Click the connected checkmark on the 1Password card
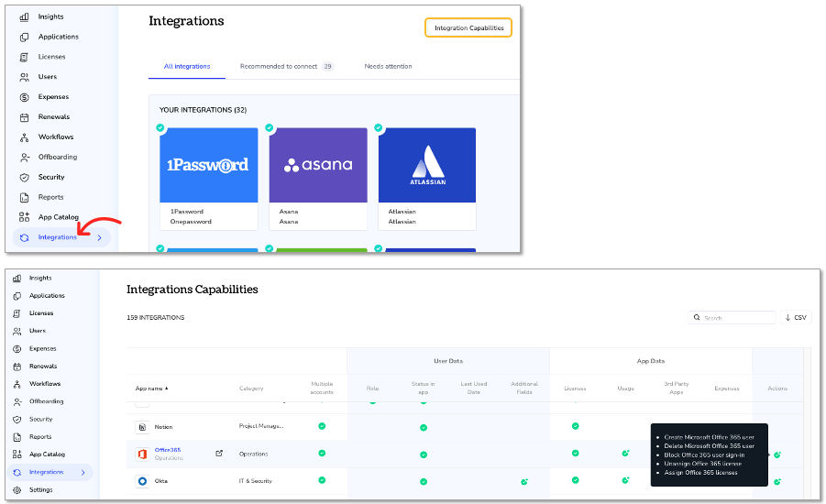 click(x=160, y=127)
